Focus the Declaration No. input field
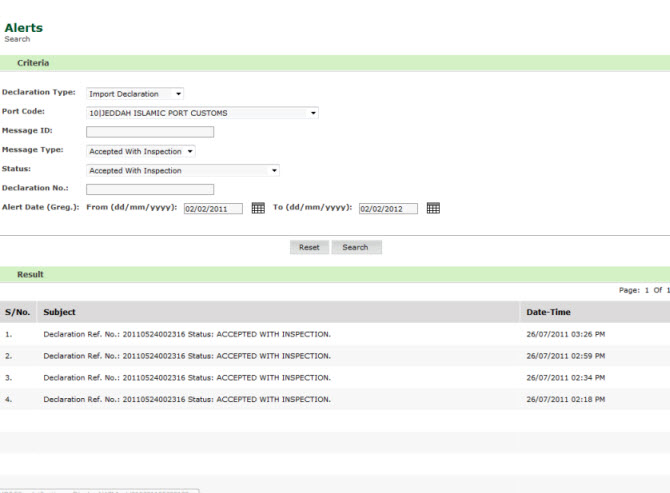The width and height of the screenshot is (670, 493). pos(150,189)
